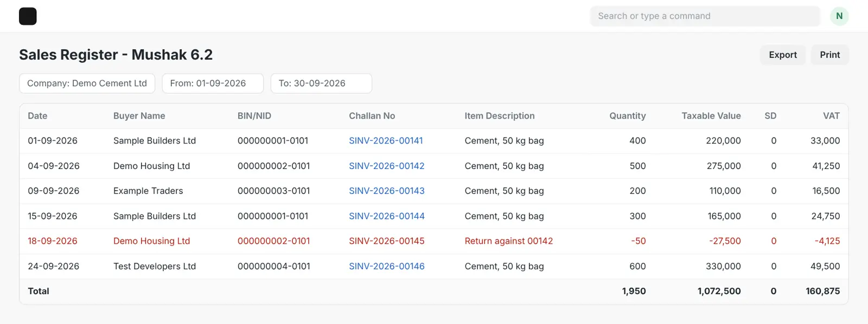Click VAT amount 24,750
The height and width of the screenshot is (324, 868).
826,216
